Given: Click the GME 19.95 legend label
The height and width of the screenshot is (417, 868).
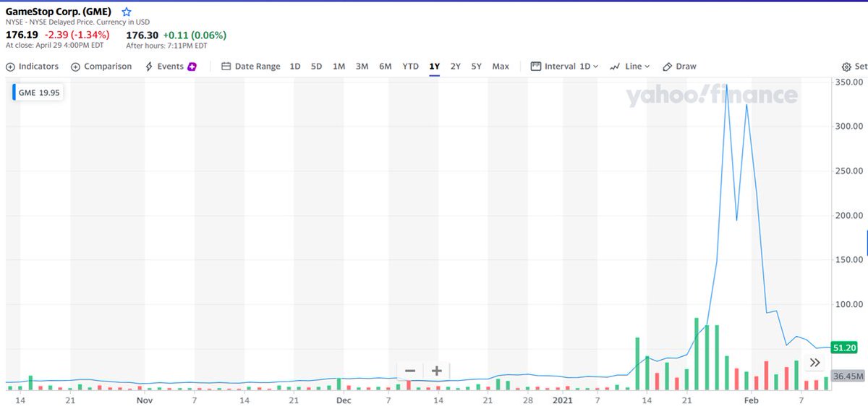Looking at the screenshot, I should [39, 93].
